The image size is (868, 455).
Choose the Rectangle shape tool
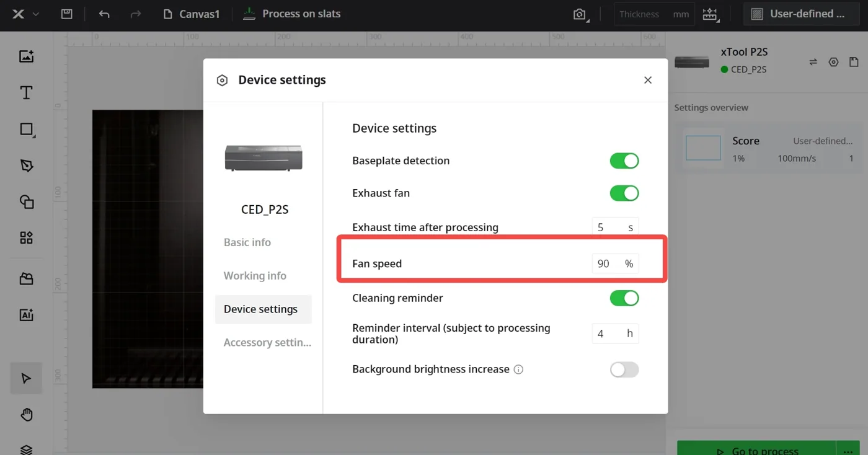click(x=26, y=129)
